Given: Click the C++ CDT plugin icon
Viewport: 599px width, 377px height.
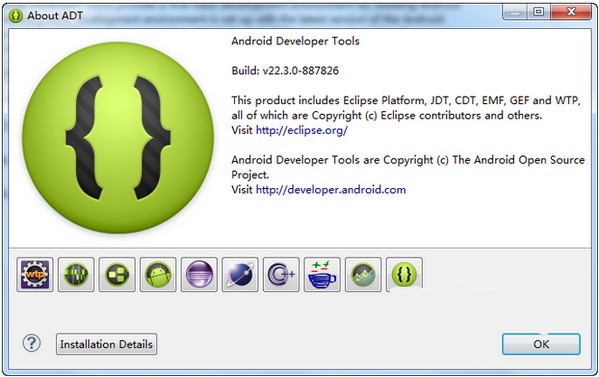Looking at the screenshot, I should (281, 275).
